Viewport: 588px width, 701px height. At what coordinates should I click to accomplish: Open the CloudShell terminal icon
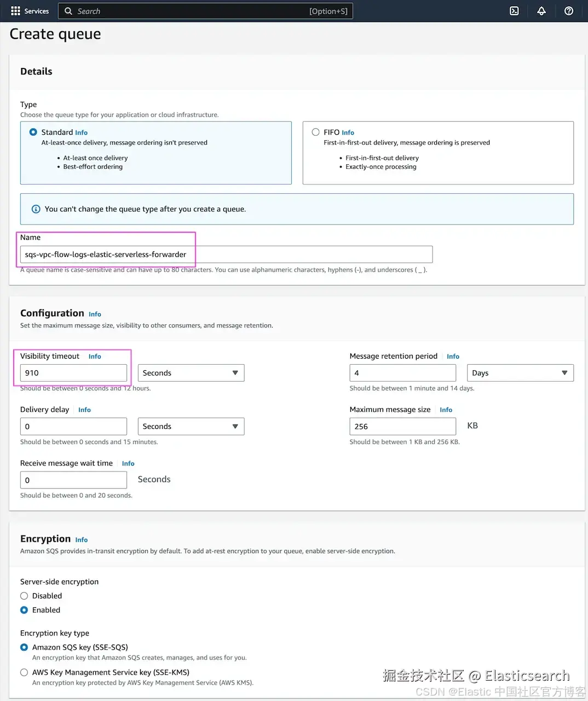514,11
